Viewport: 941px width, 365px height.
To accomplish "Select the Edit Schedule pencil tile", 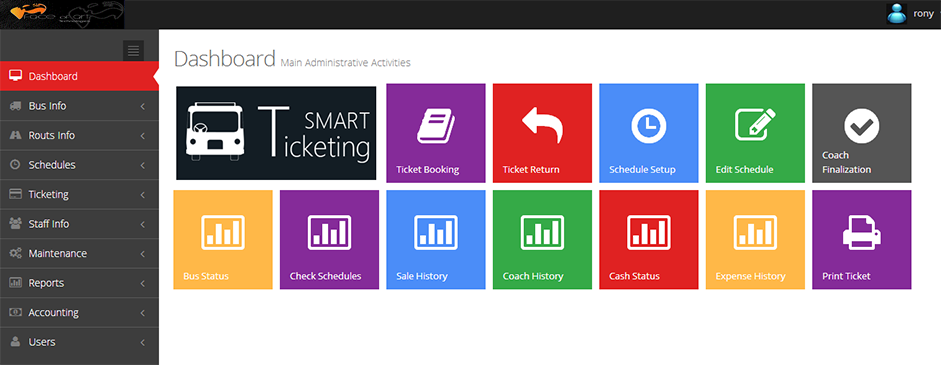I will coord(755,133).
